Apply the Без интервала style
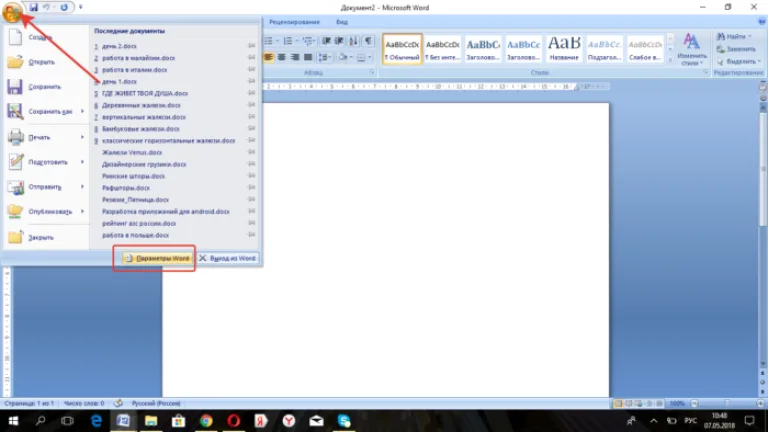Image resolution: width=768 pixels, height=432 pixels. click(x=442, y=48)
